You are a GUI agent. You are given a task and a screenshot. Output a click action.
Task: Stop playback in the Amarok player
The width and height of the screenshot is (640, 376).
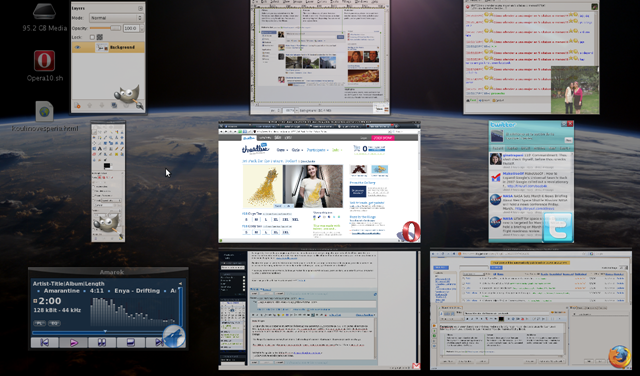[x=131, y=343]
